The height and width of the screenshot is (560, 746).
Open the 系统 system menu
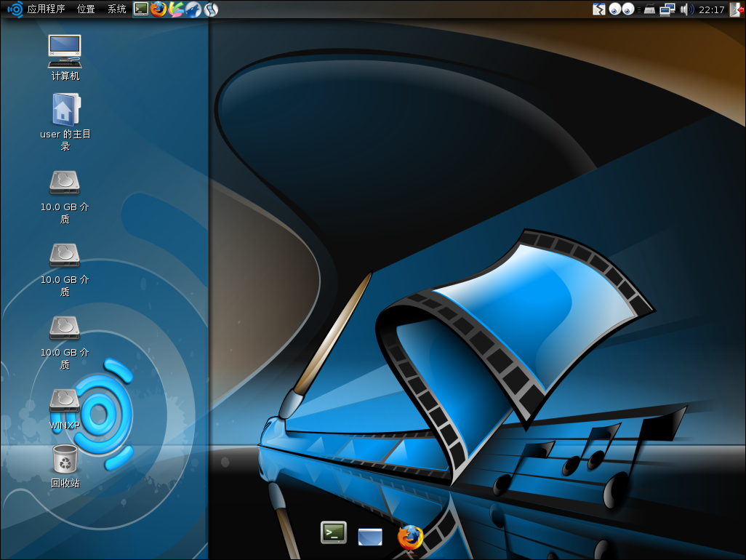tap(116, 9)
